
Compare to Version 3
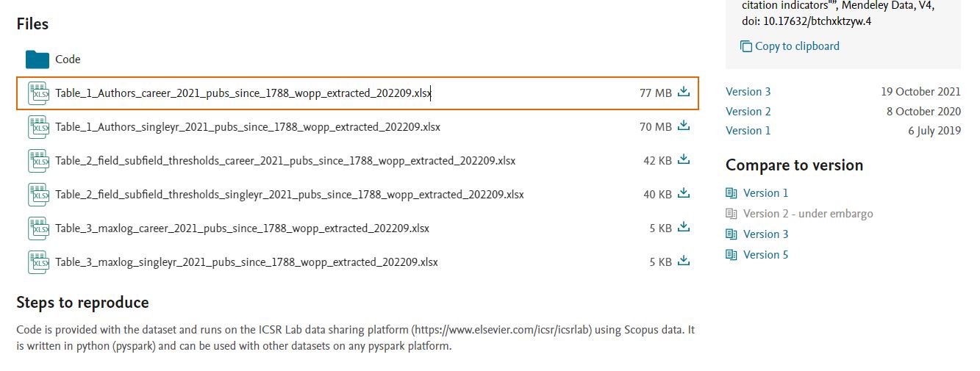click(x=765, y=234)
